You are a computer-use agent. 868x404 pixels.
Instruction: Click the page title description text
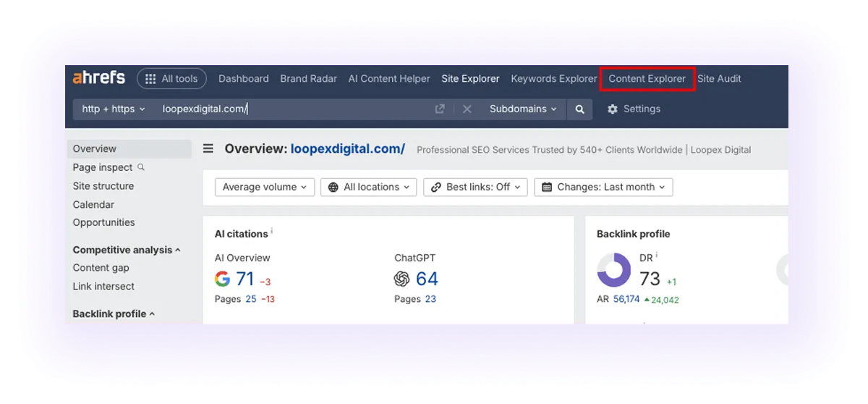(x=584, y=150)
